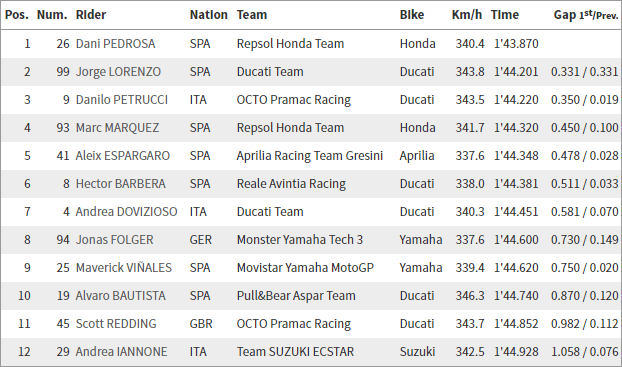The width and height of the screenshot is (622, 367).
Task: Click Scott REDDING's name
Action: pos(116,324)
